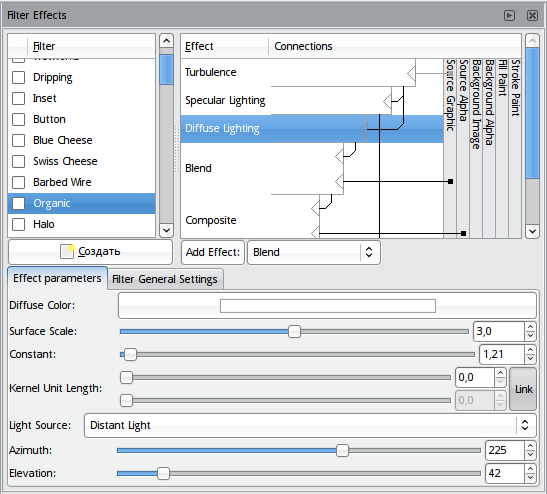Click the Constant slider handle
This screenshot has width=547, height=494.
(130, 355)
